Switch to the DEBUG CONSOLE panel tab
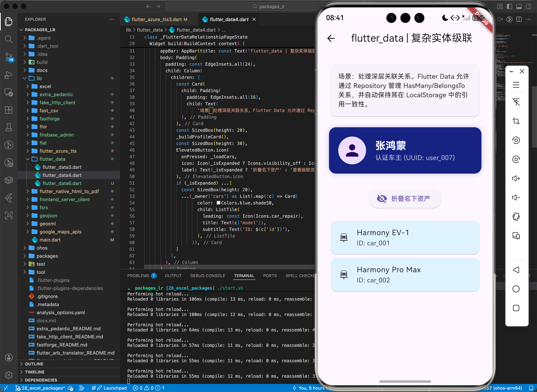Viewport: 537px width, 392px height. point(208,275)
